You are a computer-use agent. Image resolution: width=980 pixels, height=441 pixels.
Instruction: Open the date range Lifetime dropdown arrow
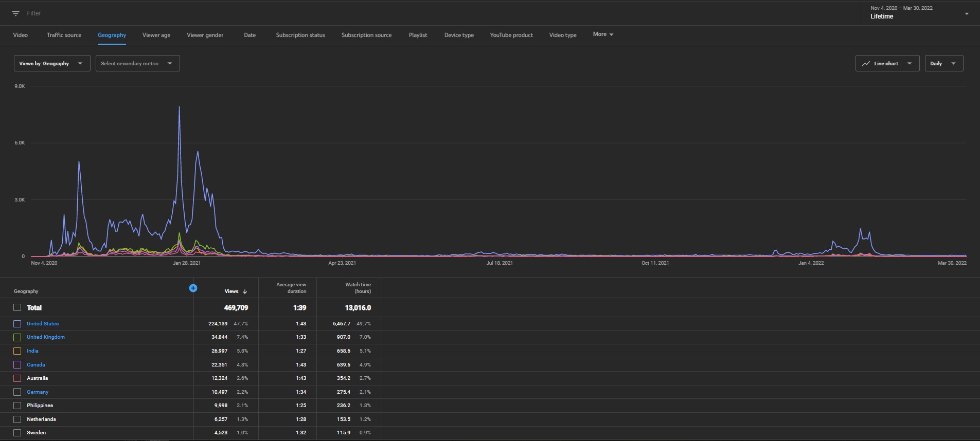point(967,14)
